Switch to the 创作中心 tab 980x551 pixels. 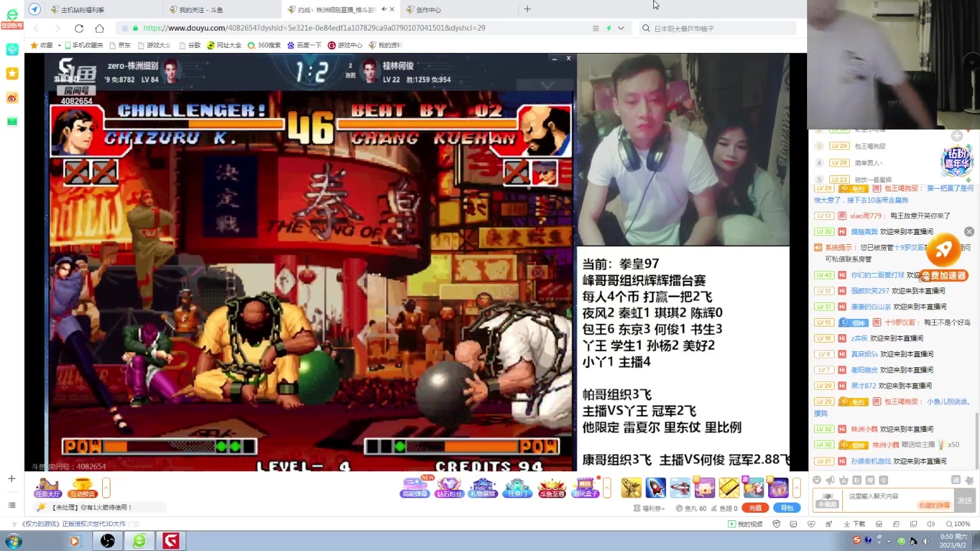coord(428,10)
